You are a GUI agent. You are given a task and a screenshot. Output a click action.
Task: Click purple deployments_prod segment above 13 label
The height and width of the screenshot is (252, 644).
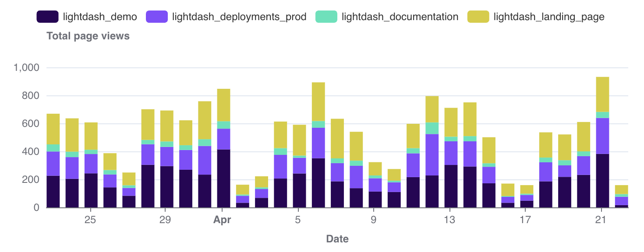[451, 153]
